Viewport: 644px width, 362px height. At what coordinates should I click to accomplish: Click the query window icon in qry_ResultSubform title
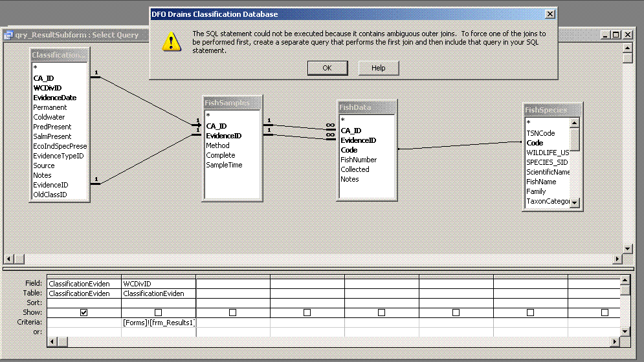pyautogui.click(x=8, y=35)
